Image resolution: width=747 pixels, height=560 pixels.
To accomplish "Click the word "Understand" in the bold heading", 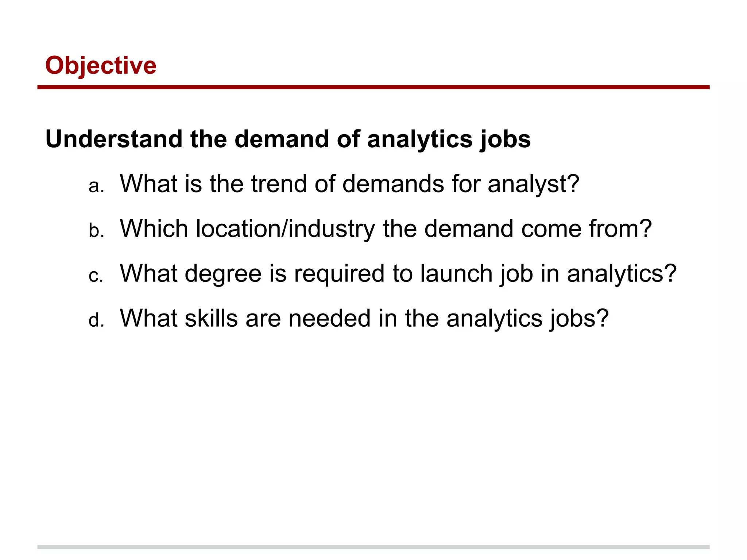I will (x=114, y=139).
